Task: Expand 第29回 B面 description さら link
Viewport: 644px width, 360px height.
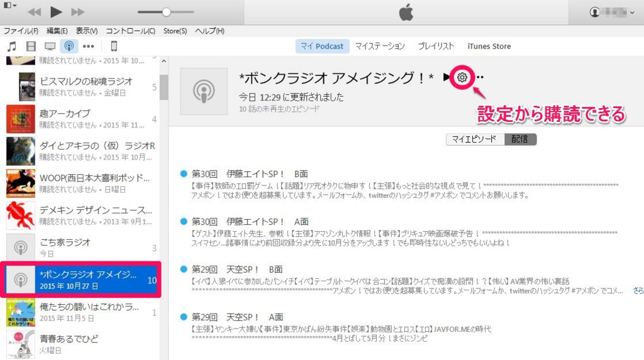Action: pos(638,291)
